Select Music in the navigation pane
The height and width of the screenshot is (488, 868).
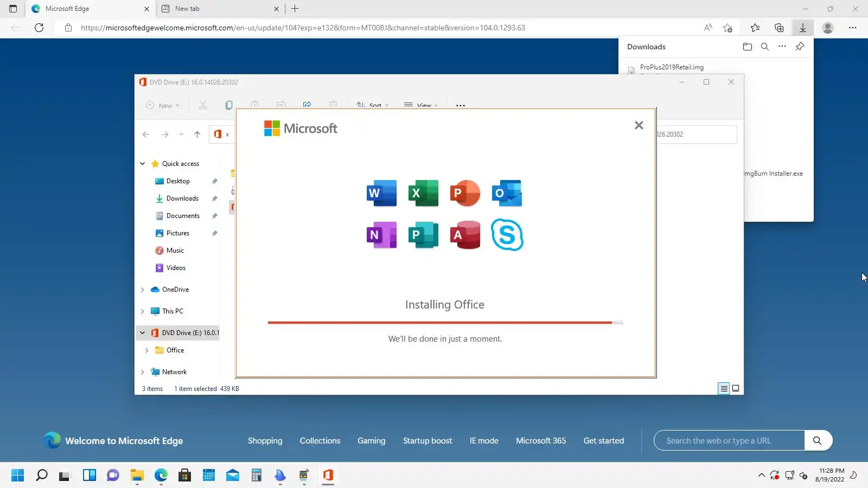175,251
